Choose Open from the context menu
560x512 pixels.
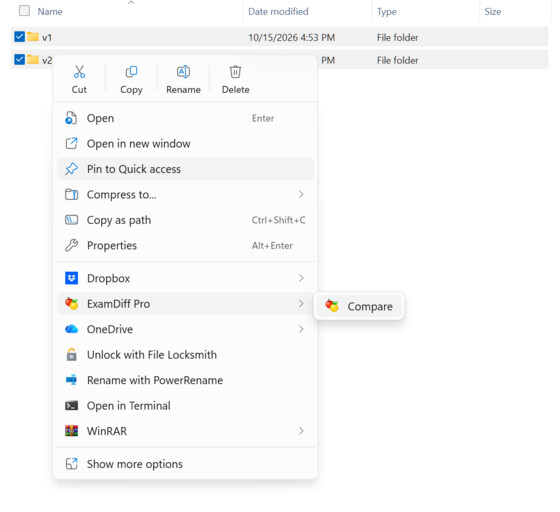(185, 118)
